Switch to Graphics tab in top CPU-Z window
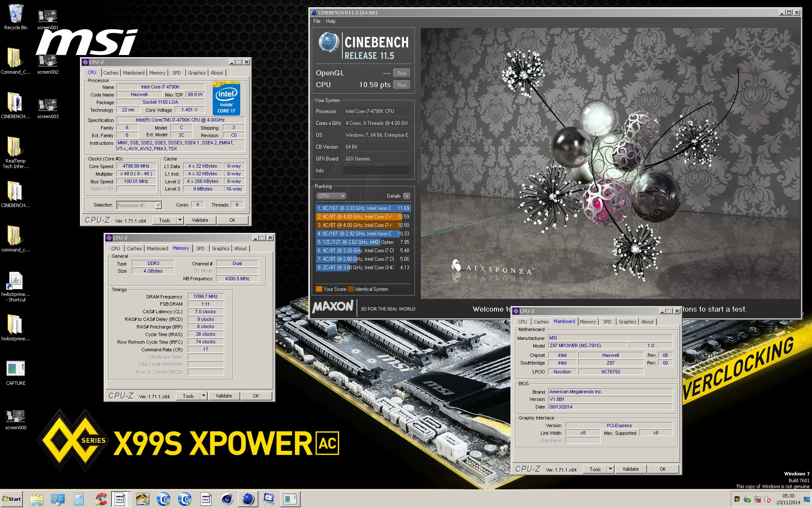The width and height of the screenshot is (812, 508). click(197, 73)
